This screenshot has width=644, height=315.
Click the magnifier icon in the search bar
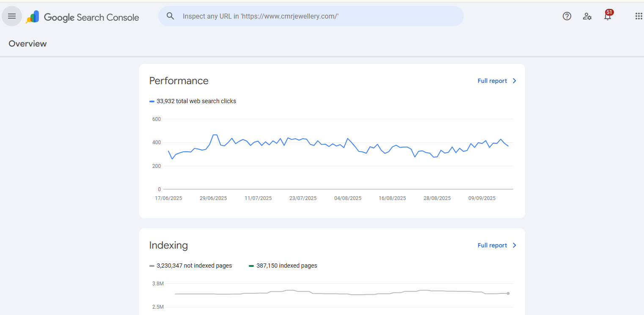(171, 16)
